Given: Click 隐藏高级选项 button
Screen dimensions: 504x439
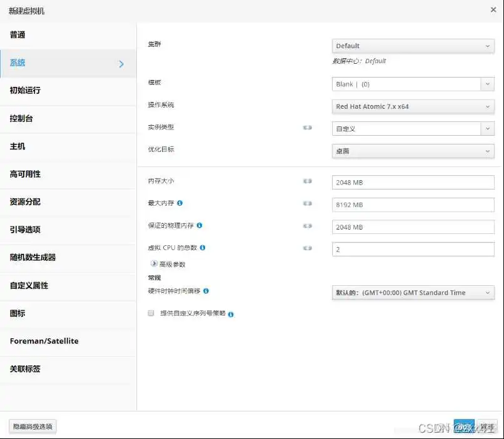Looking at the screenshot, I should 33,426.
